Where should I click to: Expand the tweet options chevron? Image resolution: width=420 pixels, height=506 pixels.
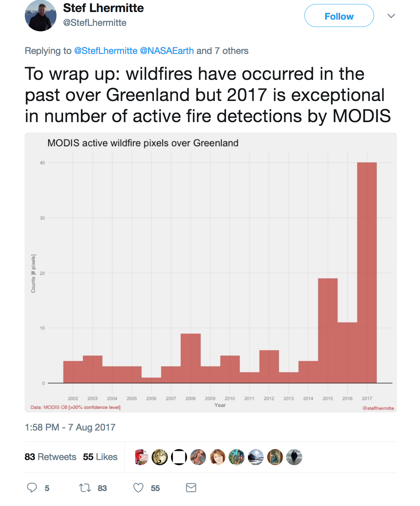tap(391, 16)
